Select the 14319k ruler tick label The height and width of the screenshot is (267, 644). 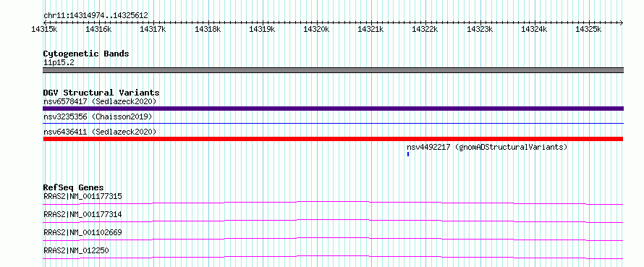coord(262,29)
